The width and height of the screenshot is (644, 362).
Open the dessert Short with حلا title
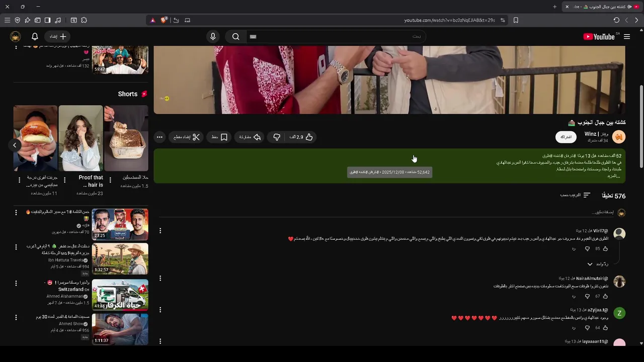126,138
